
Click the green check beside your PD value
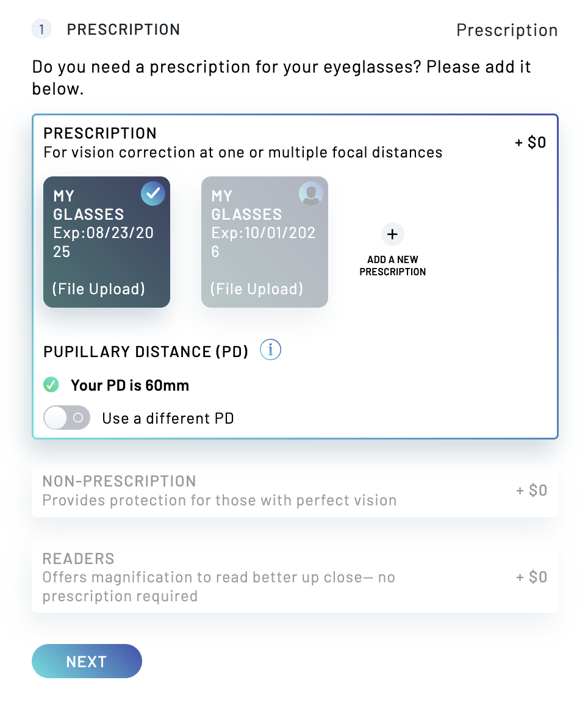51,385
